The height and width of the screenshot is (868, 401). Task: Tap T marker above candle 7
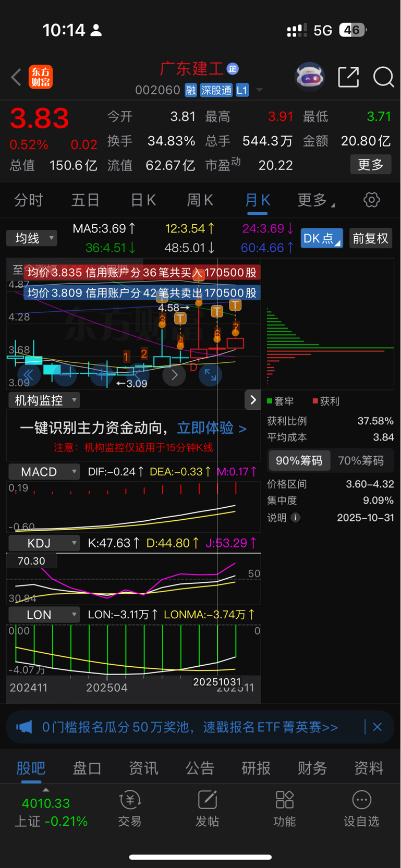click(235, 305)
